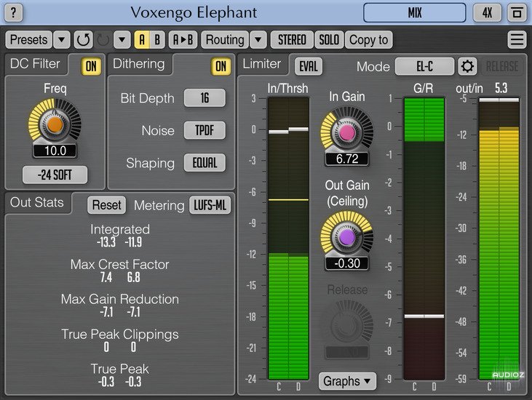Image resolution: width=532 pixels, height=400 pixels.
Task: Click the disabled RELEASE button
Action: point(502,66)
